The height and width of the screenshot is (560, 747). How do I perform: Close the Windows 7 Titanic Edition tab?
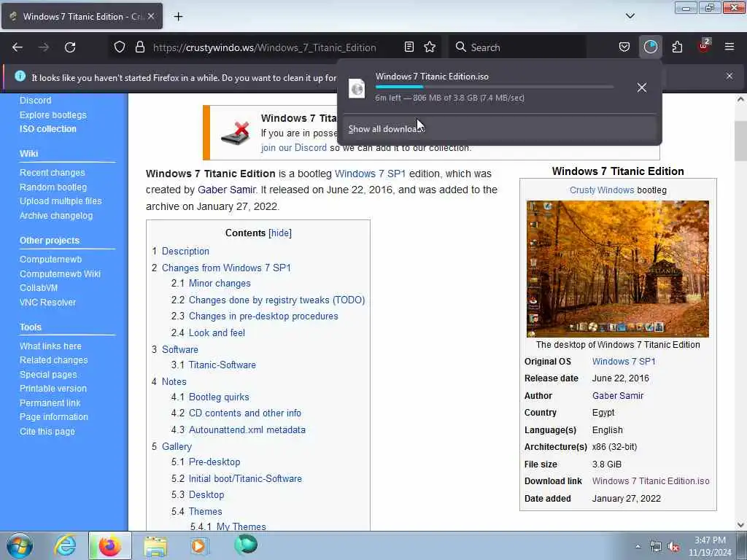coord(151,16)
